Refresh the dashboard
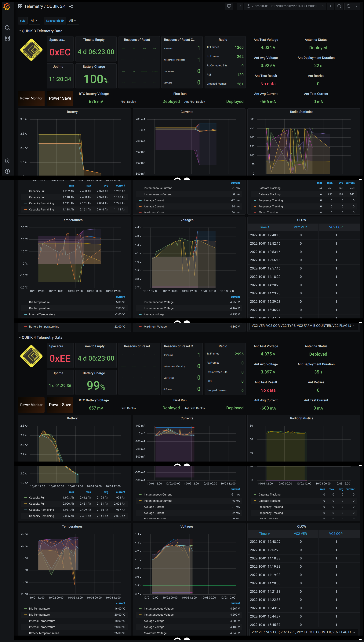 click(348, 6)
